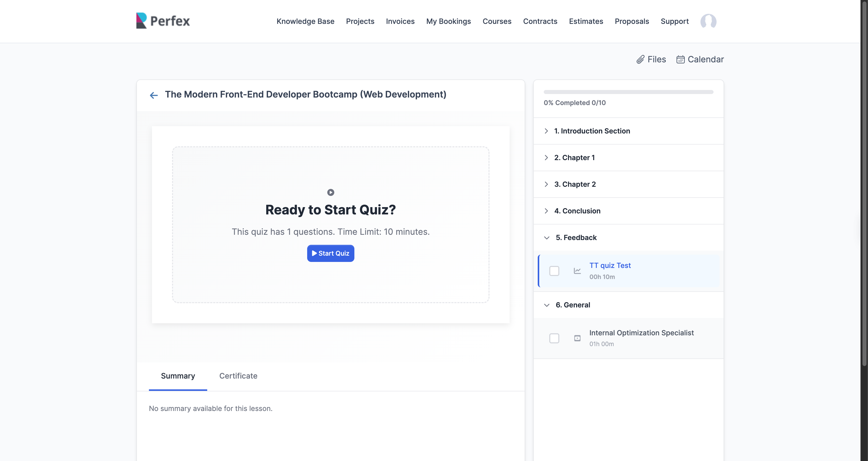Click the video icon for Internal Optimization Specialist
Image resolution: width=868 pixels, height=461 pixels.
click(x=577, y=338)
